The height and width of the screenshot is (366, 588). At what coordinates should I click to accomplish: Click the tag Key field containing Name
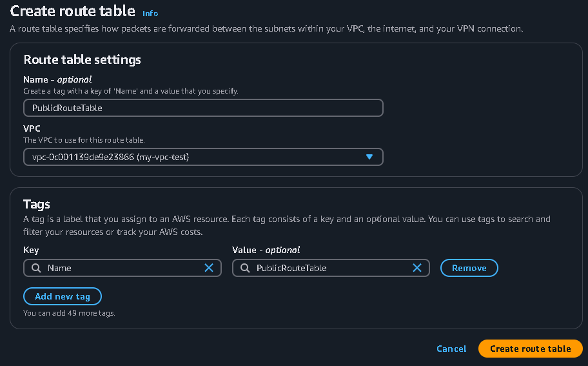tap(122, 268)
